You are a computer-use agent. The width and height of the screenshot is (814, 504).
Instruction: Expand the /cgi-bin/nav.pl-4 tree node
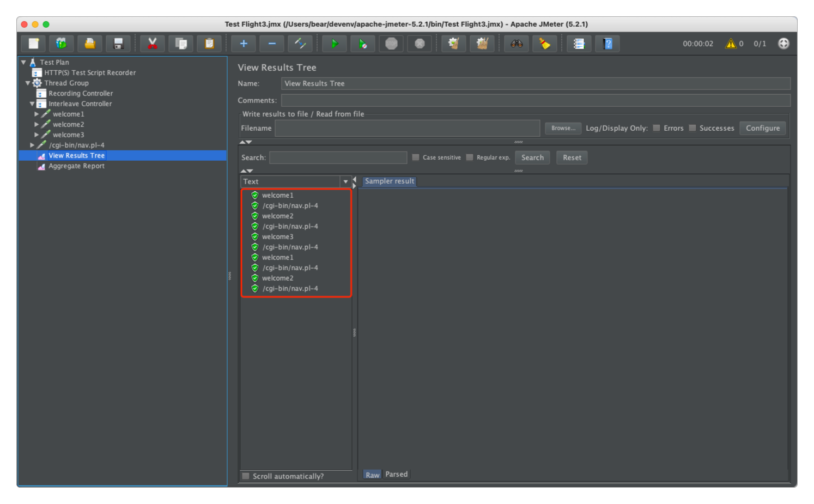coord(32,145)
